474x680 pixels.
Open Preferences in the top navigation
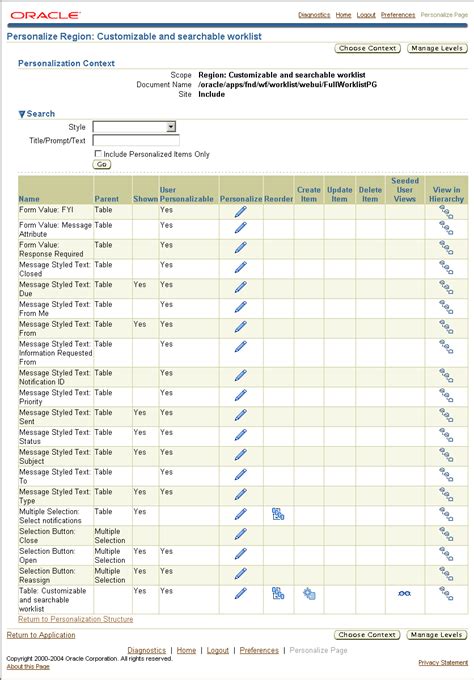point(398,15)
